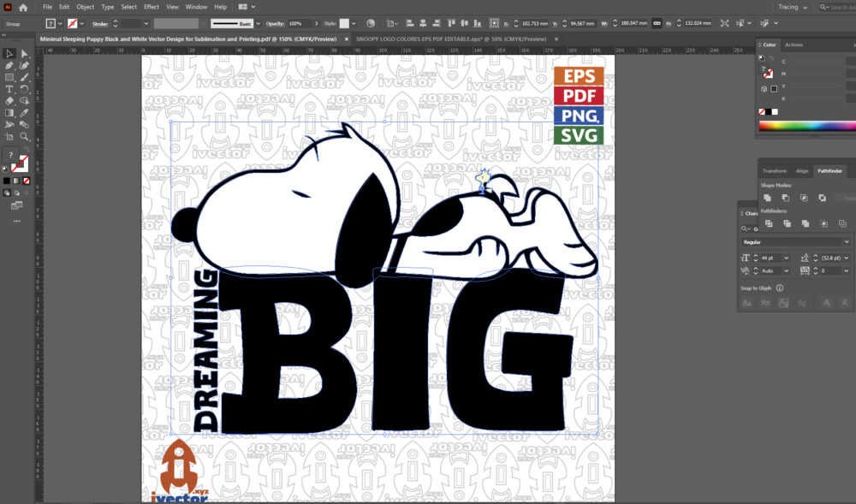856x504 pixels.
Task: Select the Zoom magnifier tool
Action: point(25,137)
